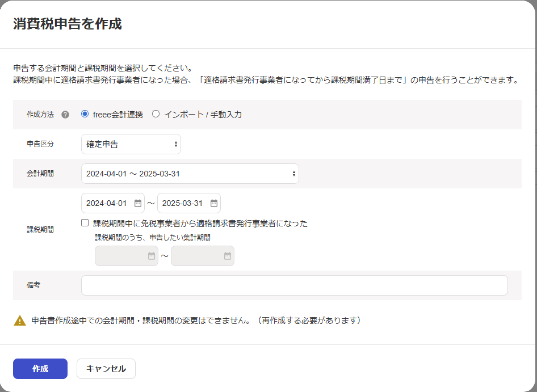Viewport: 537px width, 392px height.
Task: Click the 作成方法 label
Action: pos(40,115)
